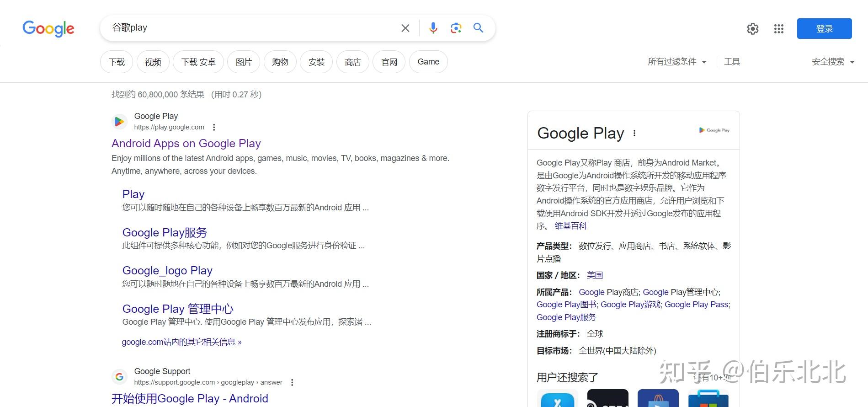Select the 商店 filter chip

click(x=353, y=62)
